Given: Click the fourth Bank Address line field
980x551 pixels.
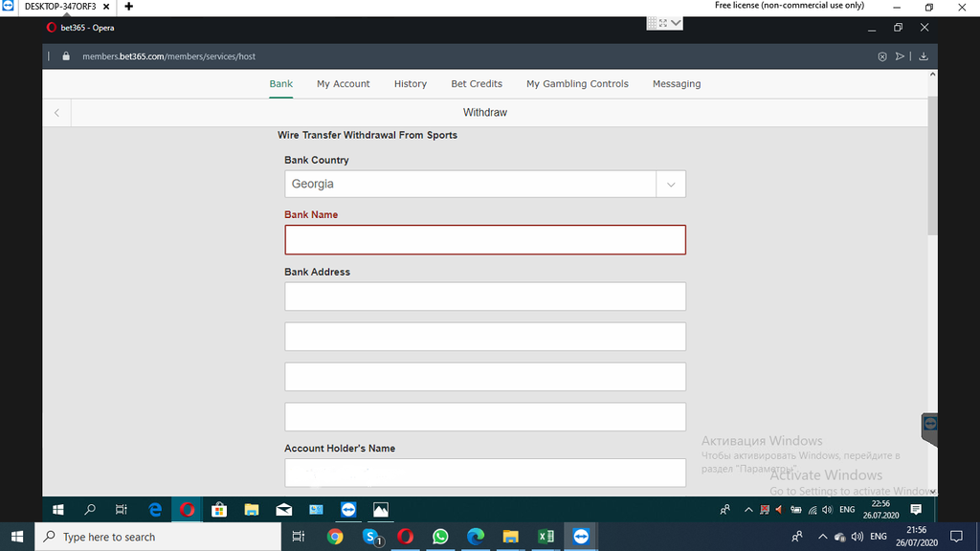Looking at the screenshot, I should (x=485, y=417).
